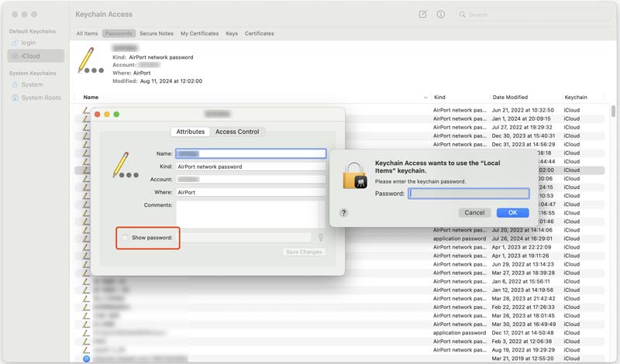Click pencil icon of Mar 26, 2023 row
The height and width of the screenshot is (364, 620).
point(86,316)
